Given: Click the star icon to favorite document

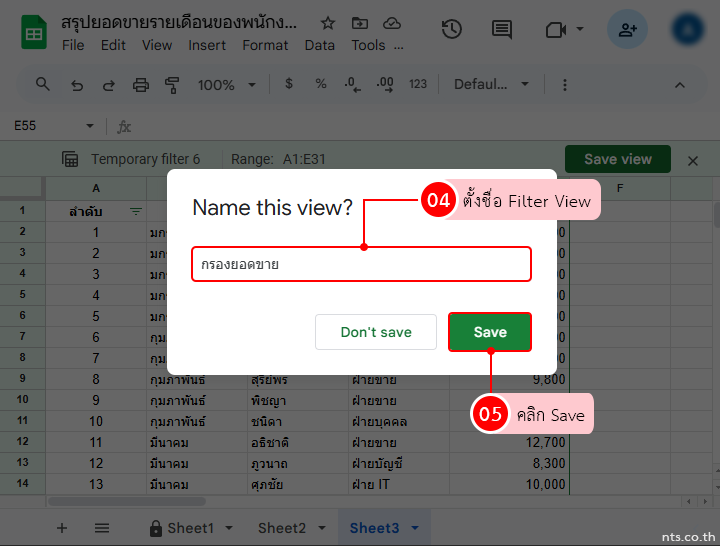Looking at the screenshot, I should [x=328, y=22].
